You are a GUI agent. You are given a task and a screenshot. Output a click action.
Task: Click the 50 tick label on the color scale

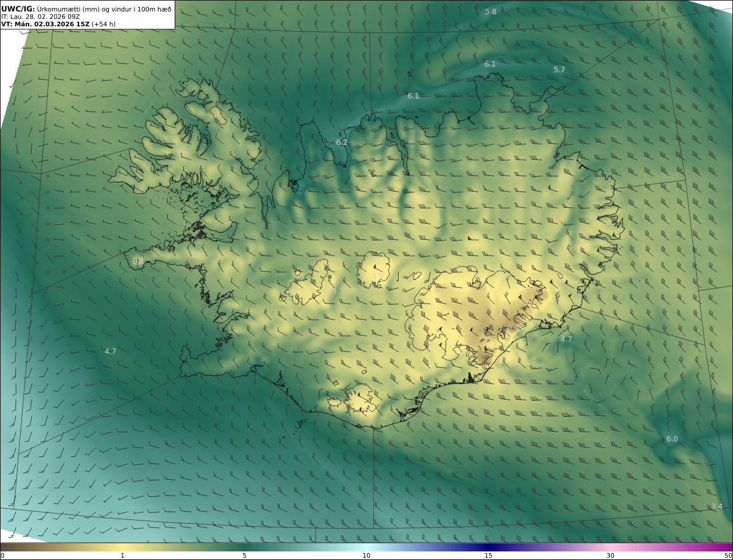click(x=728, y=555)
